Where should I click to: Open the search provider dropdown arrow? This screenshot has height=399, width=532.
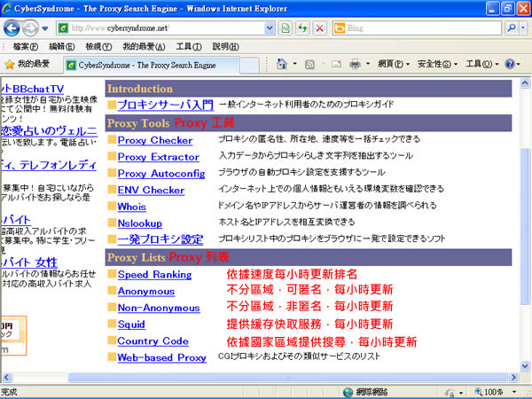click(x=523, y=28)
